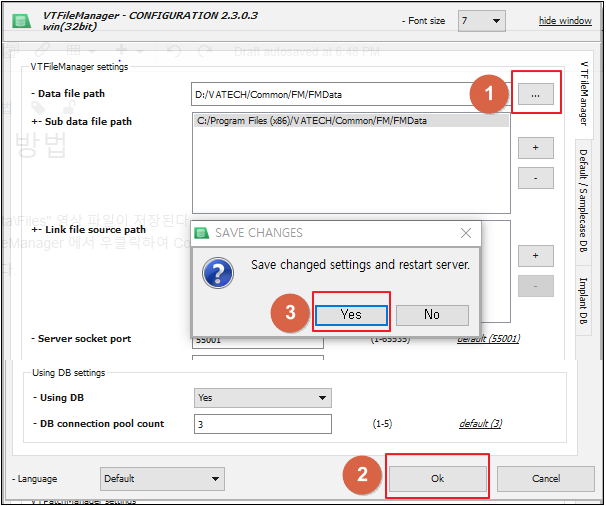Open the Language dropdown
The image size is (606, 506).
pyautogui.click(x=162, y=479)
